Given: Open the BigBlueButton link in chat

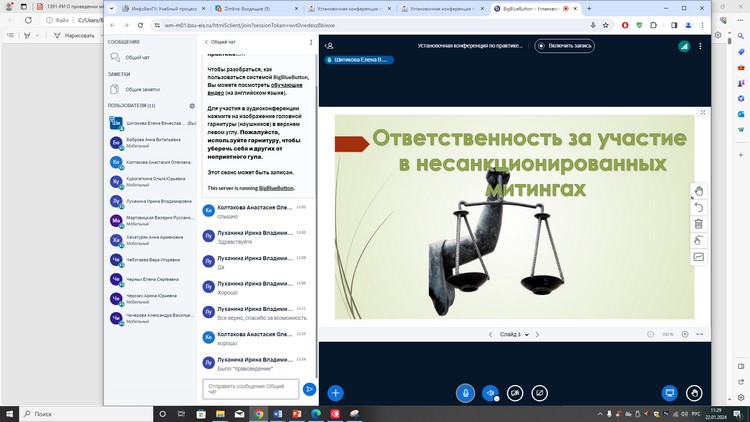Looking at the screenshot, I should click(275, 188).
